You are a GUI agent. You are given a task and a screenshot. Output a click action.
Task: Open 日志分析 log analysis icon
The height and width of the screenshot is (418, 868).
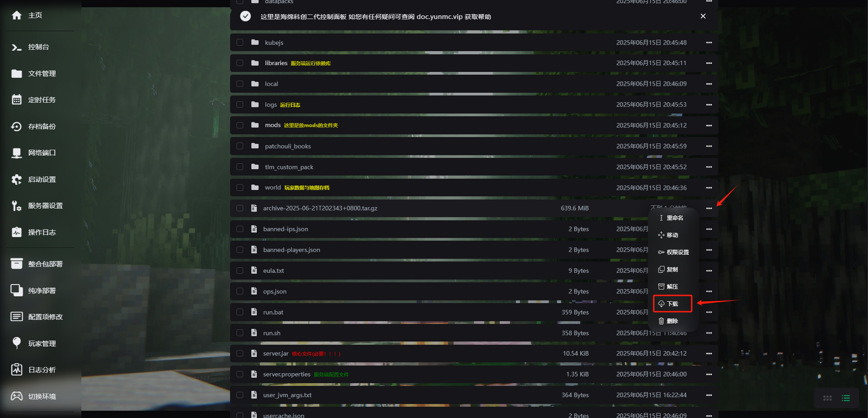[x=17, y=370]
